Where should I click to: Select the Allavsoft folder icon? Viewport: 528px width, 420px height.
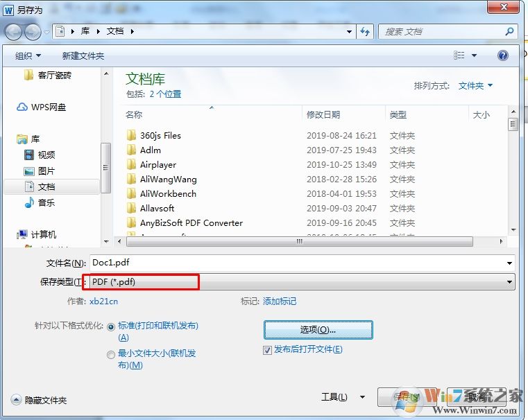(131, 208)
